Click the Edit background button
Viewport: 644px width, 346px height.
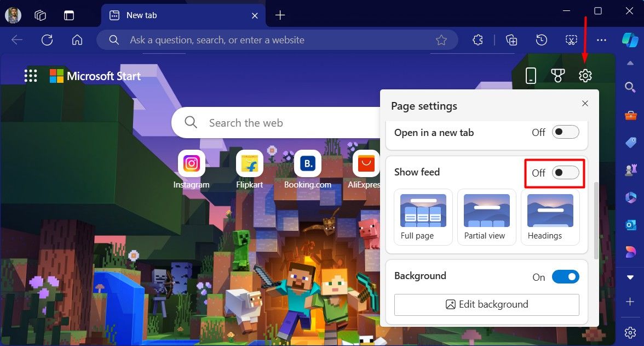pos(487,304)
